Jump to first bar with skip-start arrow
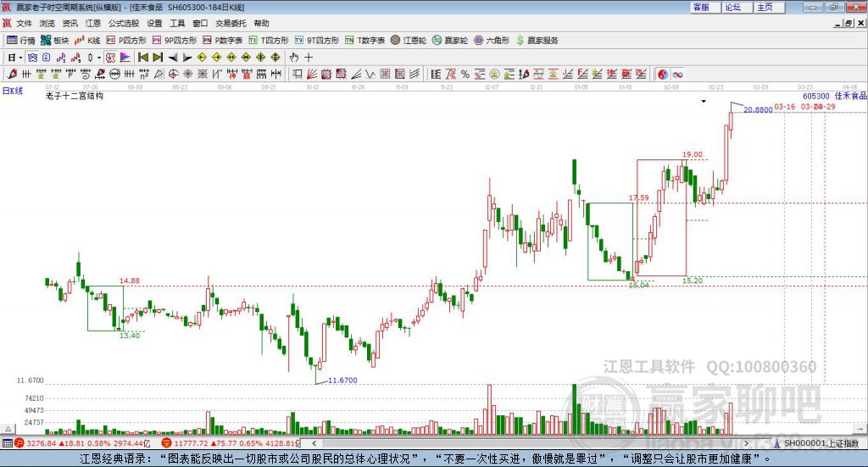This screenshot has width=868, height=467. 142,58
